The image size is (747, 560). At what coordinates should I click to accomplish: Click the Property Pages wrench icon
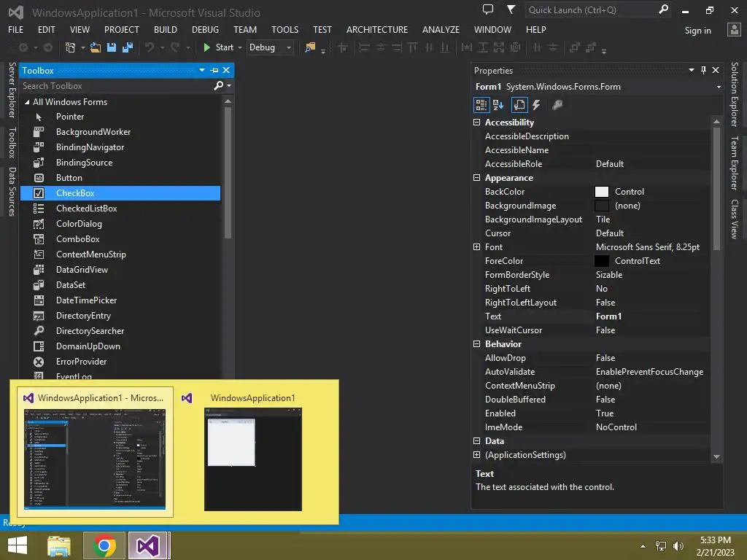[557, 105]
